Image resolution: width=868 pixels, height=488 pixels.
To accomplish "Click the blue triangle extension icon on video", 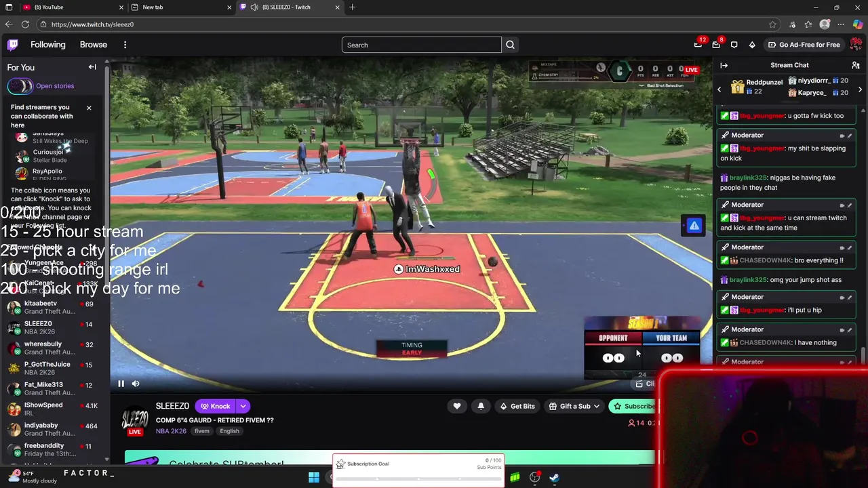I will point(694,226).
